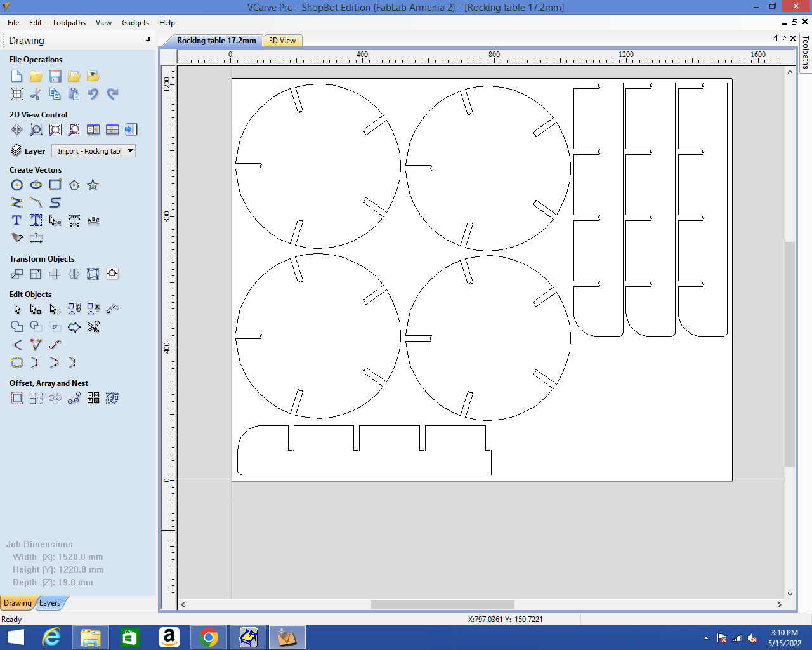Image resolution: width=812 pixels, height=650 pixels.
Task: Zoom to selected objects
Action: 74,129
